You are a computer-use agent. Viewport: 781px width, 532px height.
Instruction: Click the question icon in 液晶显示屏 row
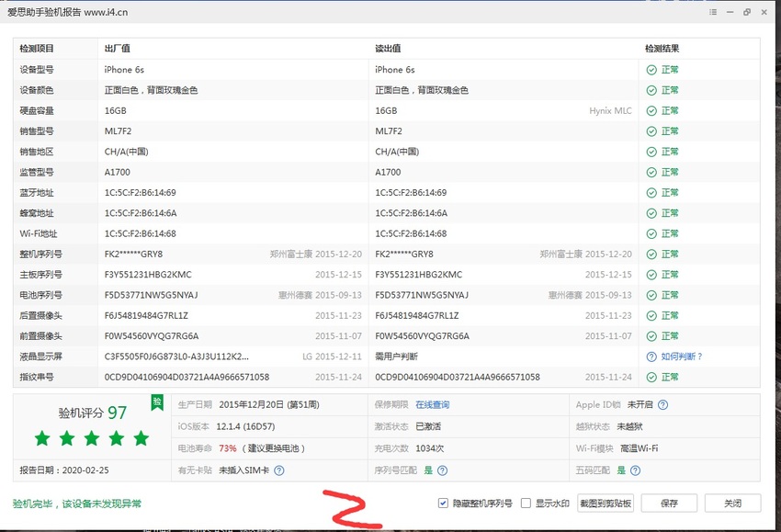(x=651, y=357)
